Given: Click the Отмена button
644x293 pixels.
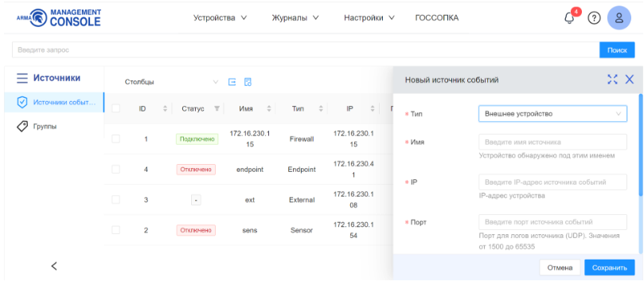Looking at the screenshot, I should (560, 268).
